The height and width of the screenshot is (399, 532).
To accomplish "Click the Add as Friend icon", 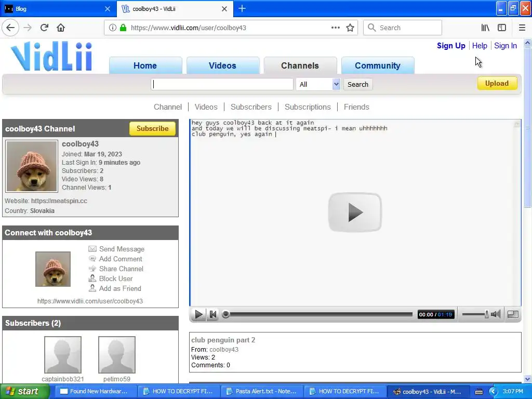I will pos(92,288).
